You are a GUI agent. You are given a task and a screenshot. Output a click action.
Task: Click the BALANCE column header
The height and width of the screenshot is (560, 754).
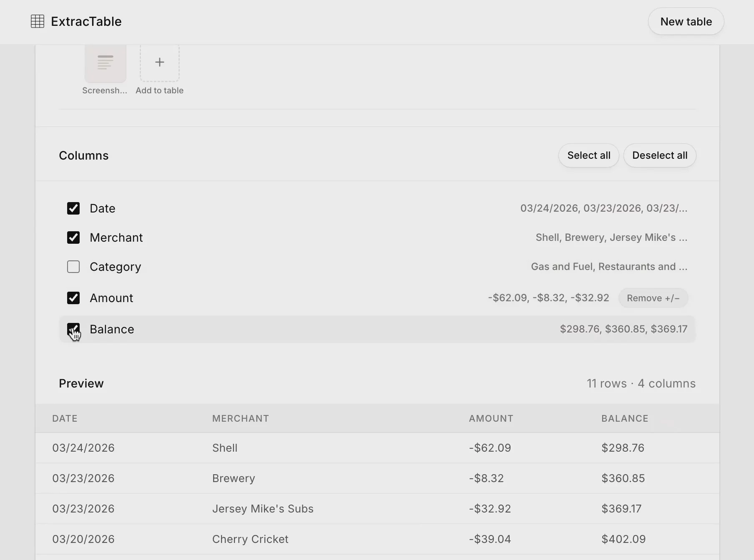[x=625, y=418]
